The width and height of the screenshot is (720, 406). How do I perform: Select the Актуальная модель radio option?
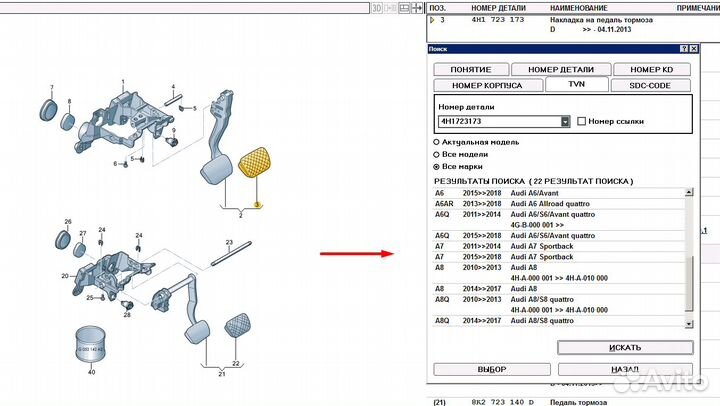tap(435, 142)
